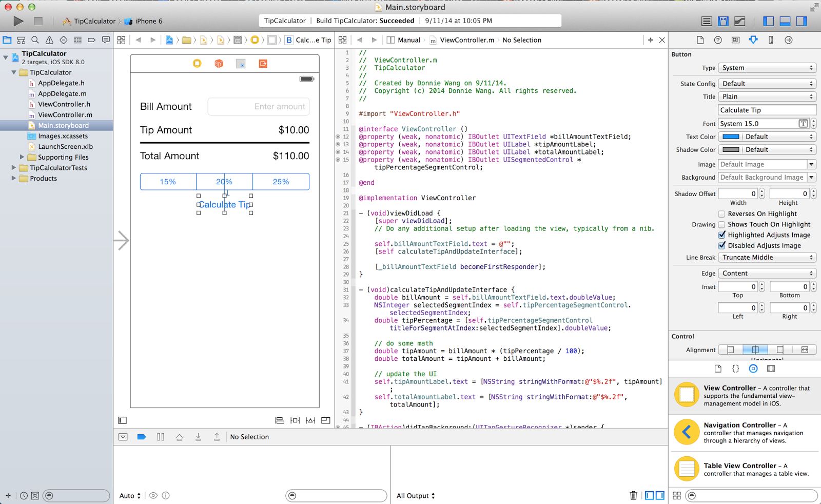Check Shows Touch On Highlight
Screen dimensions: 821x504
(x=721, y=224)
